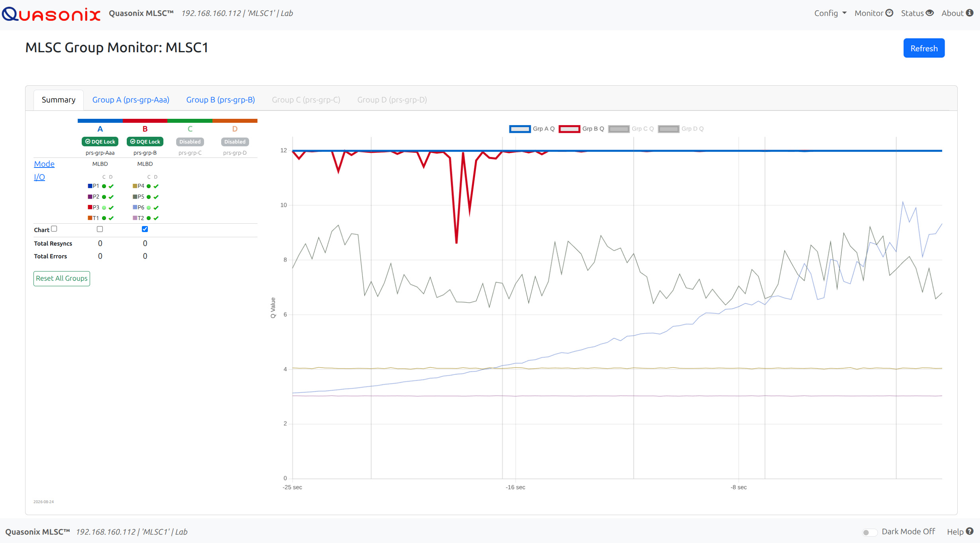This screenshot has height=543, width=980.
Task: Toggle Grp C Q legend entry
Action: click(x=631, y=129)
